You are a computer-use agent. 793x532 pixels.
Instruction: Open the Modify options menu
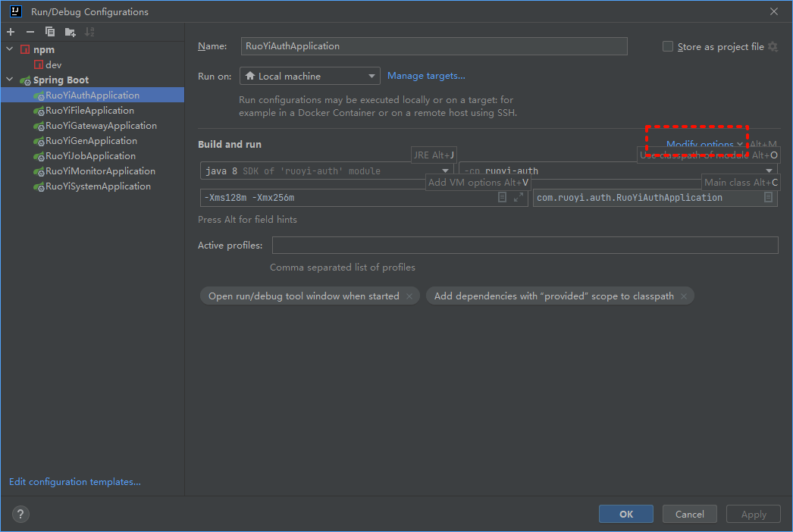coord(704,144)
